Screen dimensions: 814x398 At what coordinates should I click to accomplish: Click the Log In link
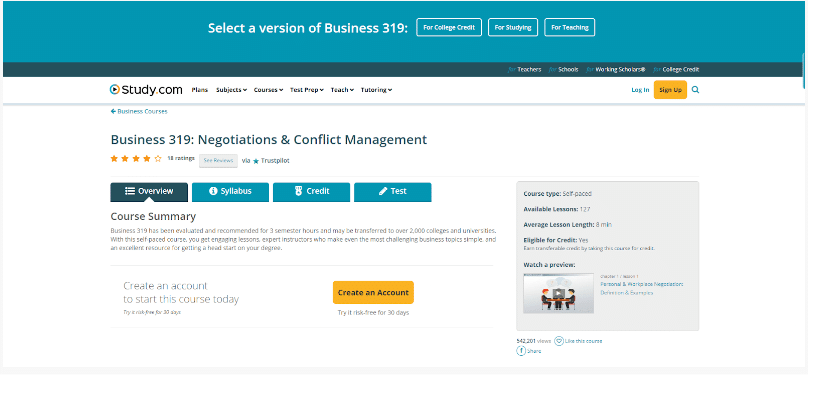640,90
